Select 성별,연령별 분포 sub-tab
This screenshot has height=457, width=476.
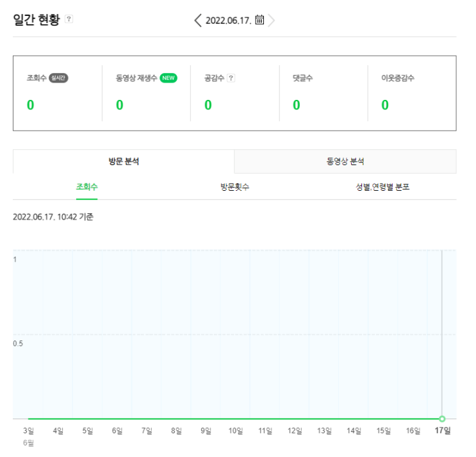coord(382,187)
